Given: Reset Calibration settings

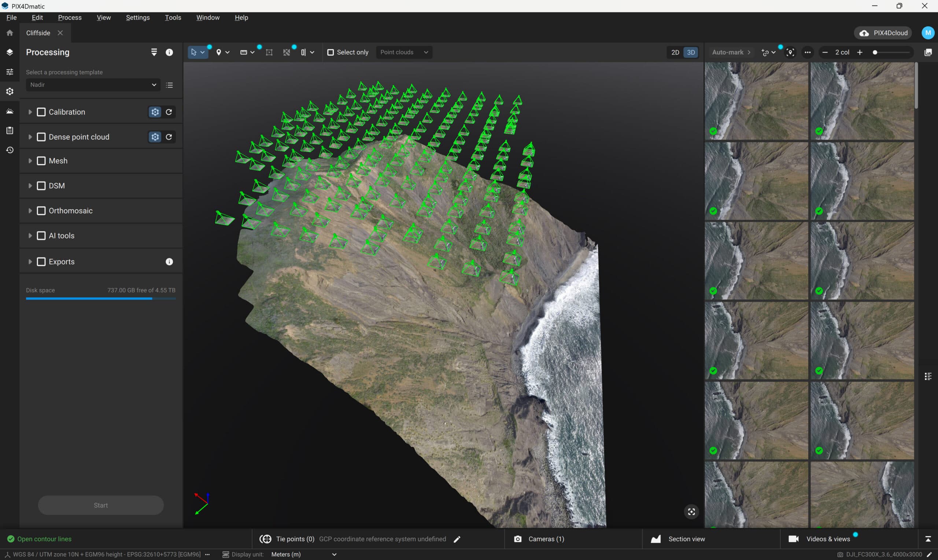Looking at the screenshot, I should pos(169,112).
